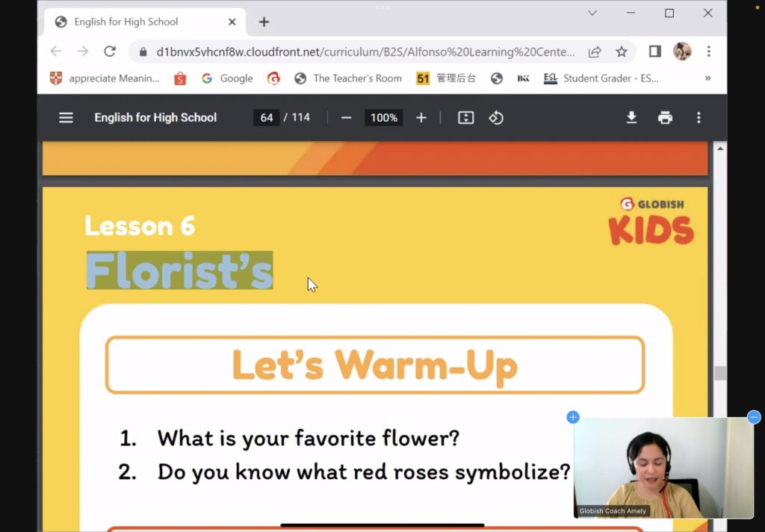
Task: Toggle the browser side panel
Action: (x=654, y=52)
